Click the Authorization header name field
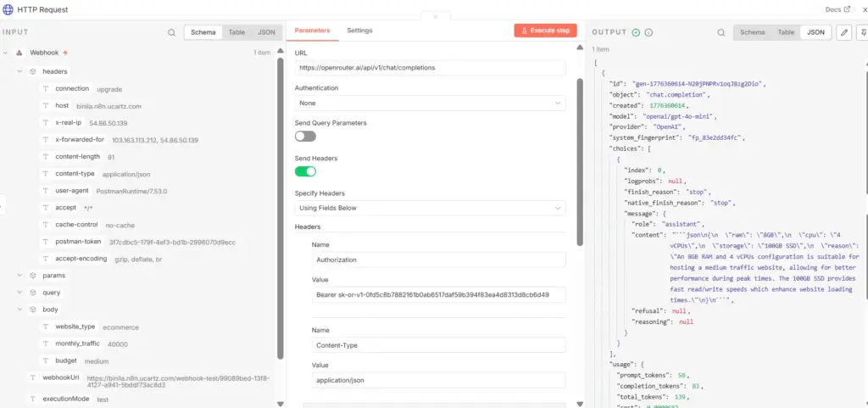 click(438, 260)
